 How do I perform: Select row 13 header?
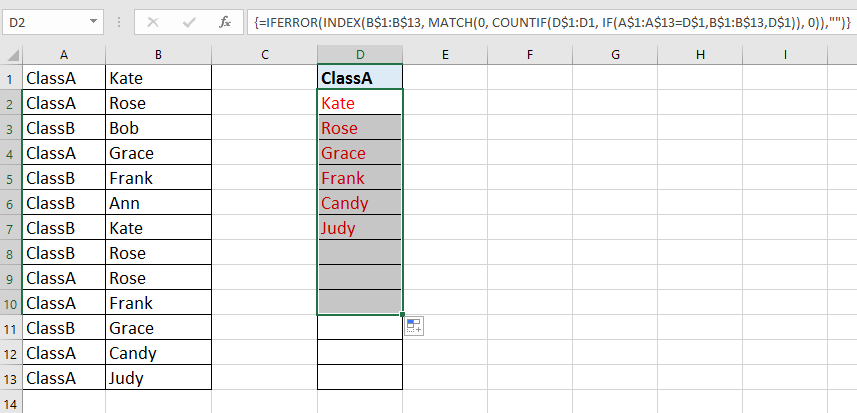(11, 378)
